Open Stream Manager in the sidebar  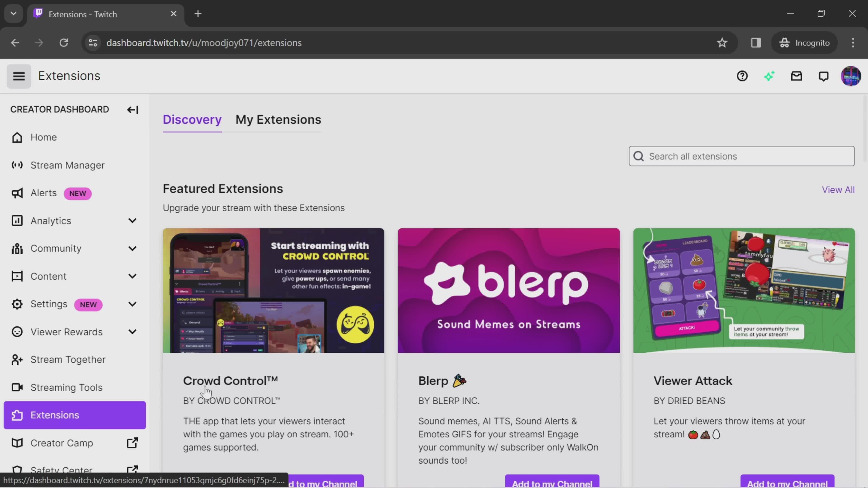tap(74, 165)
